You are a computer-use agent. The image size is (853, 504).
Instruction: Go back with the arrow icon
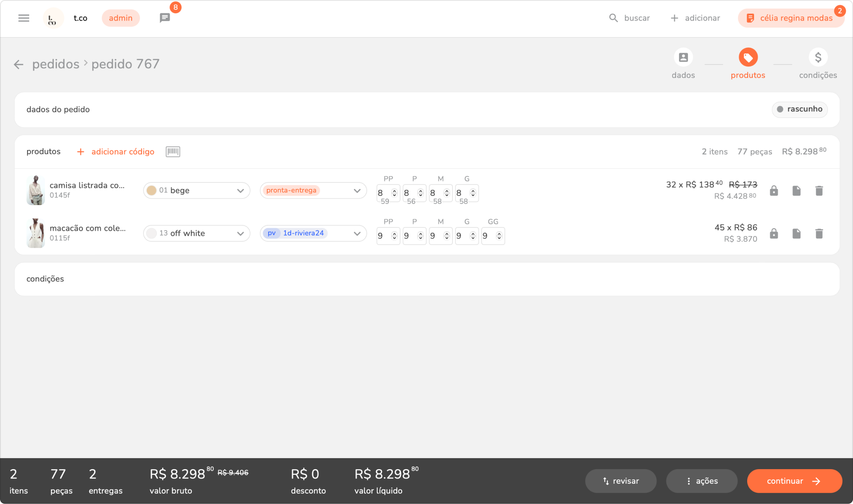click(x=18, y=64)
